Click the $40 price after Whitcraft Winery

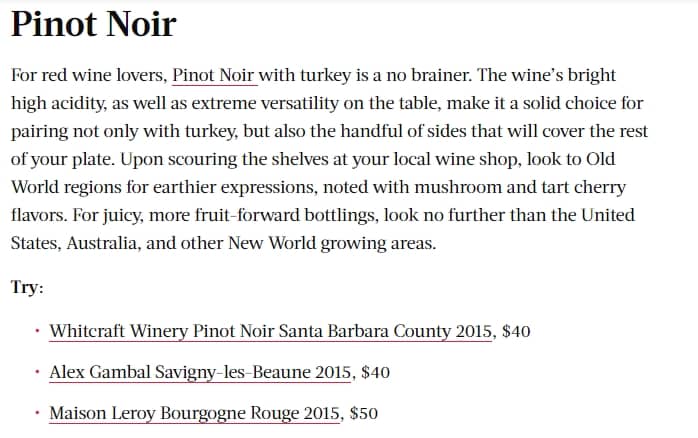(516, 332)
